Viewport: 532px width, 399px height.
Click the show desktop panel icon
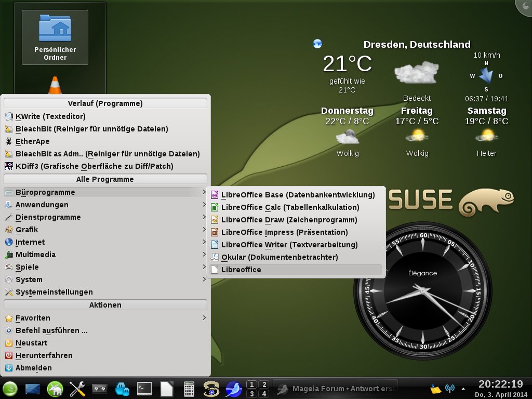[x=33, y=389]
